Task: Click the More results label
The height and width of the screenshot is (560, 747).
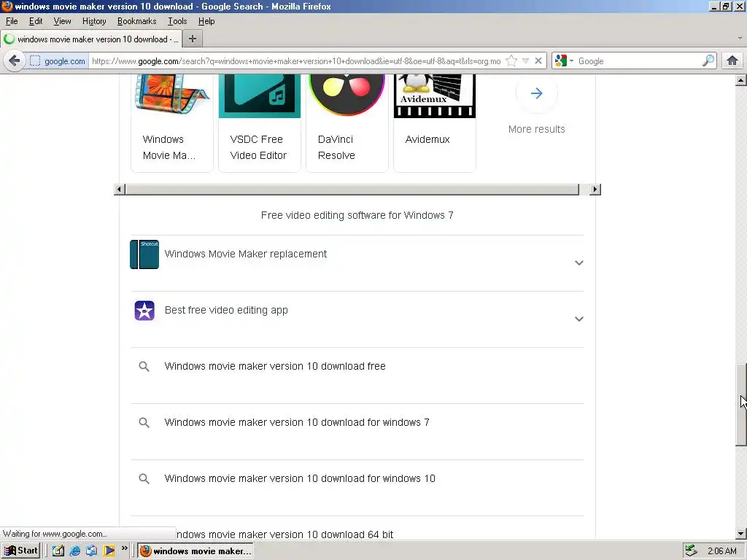Action: 536,129
